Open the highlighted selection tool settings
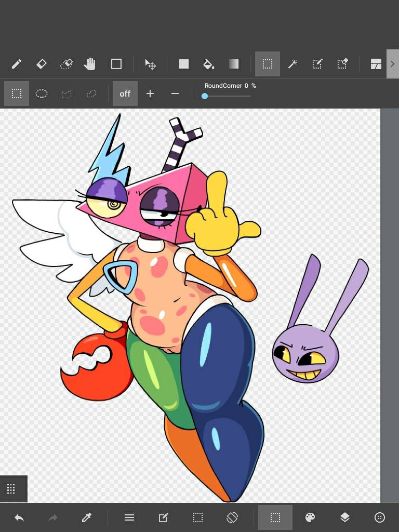The width and height of the screenshot is (399, 532). [275, 517]
